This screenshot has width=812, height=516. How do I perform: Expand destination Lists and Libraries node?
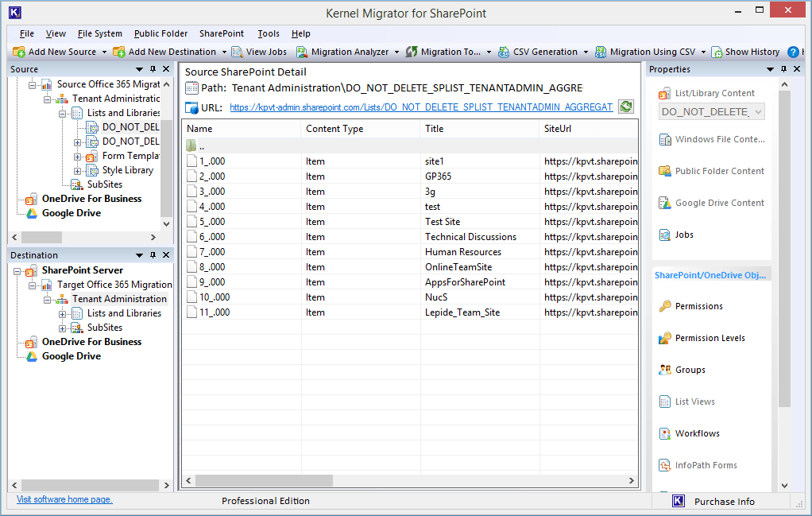tap(62, 314)
